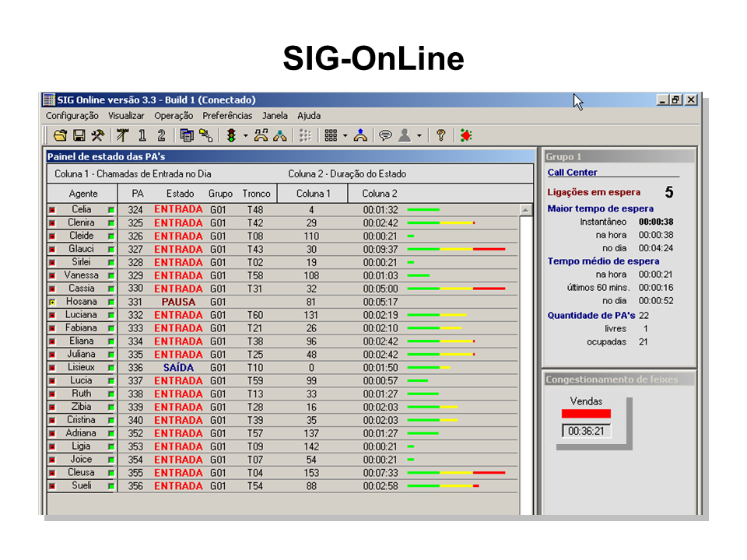Click the PA column header

[x=137, y=194]
